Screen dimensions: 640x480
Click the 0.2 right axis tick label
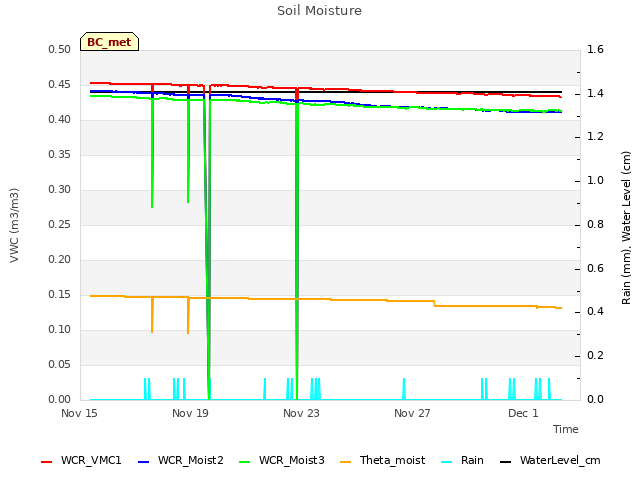tap(595, 356)
